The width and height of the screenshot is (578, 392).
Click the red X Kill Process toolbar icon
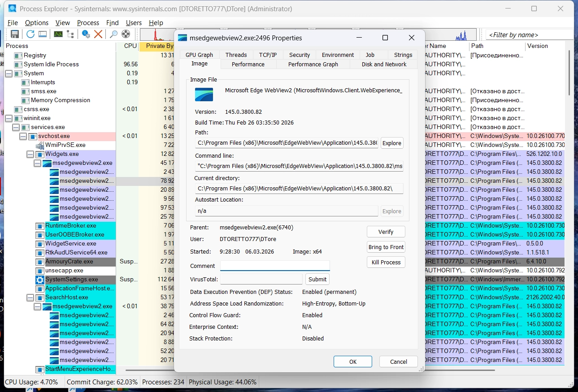98,34
